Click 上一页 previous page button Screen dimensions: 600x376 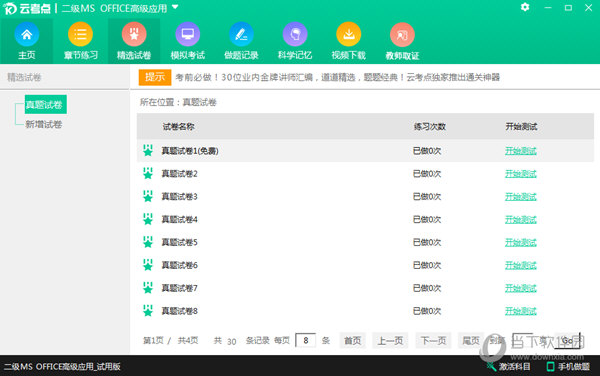pyautogui.click(x=390, y=340)
